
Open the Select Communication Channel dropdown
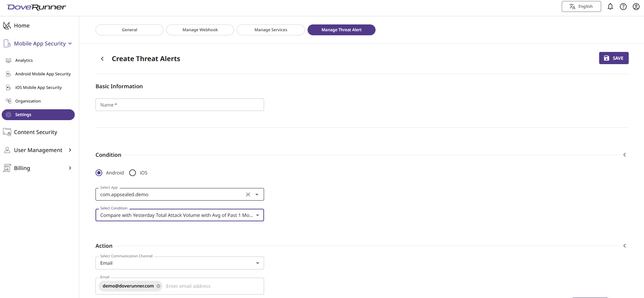pyautogui.click(x=180, y=263)
